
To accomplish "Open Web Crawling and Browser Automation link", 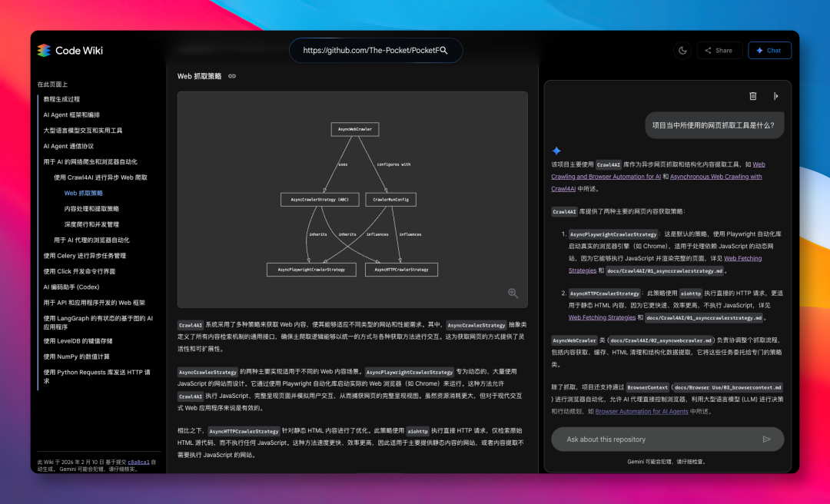I will [658, 171].
